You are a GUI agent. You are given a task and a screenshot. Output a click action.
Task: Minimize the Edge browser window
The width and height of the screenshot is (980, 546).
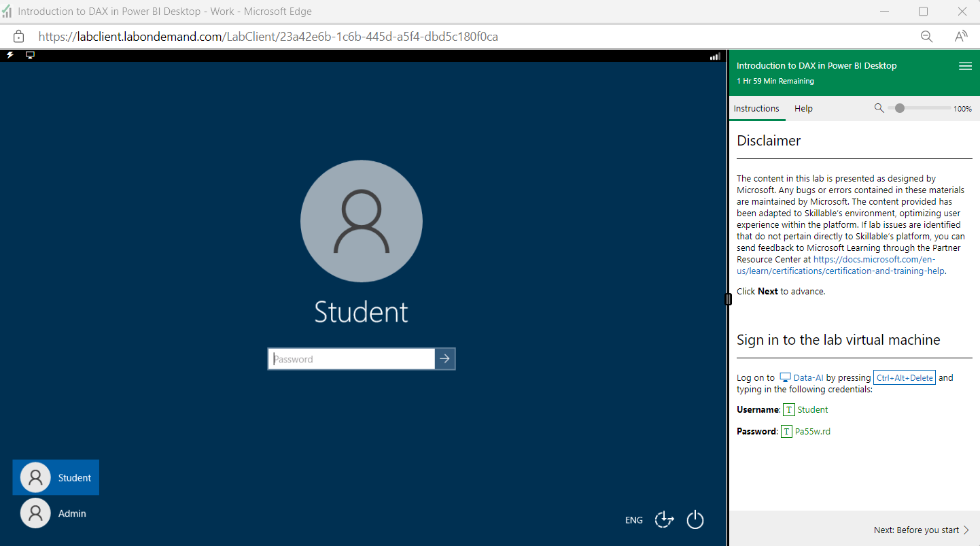point(885,12)
